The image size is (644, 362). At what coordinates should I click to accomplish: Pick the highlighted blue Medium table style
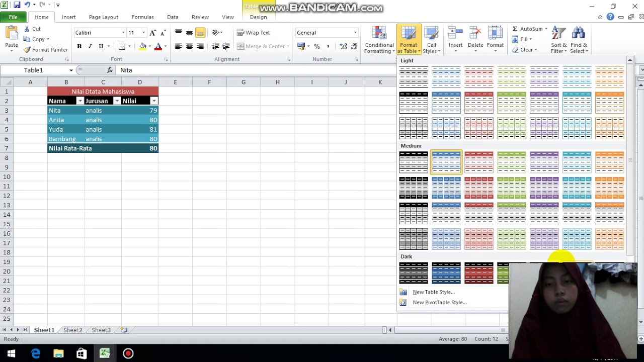[x=446, y=162]
